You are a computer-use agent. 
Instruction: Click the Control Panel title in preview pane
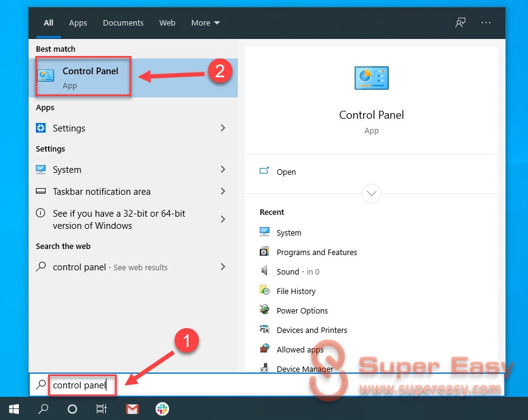[372, 115]
